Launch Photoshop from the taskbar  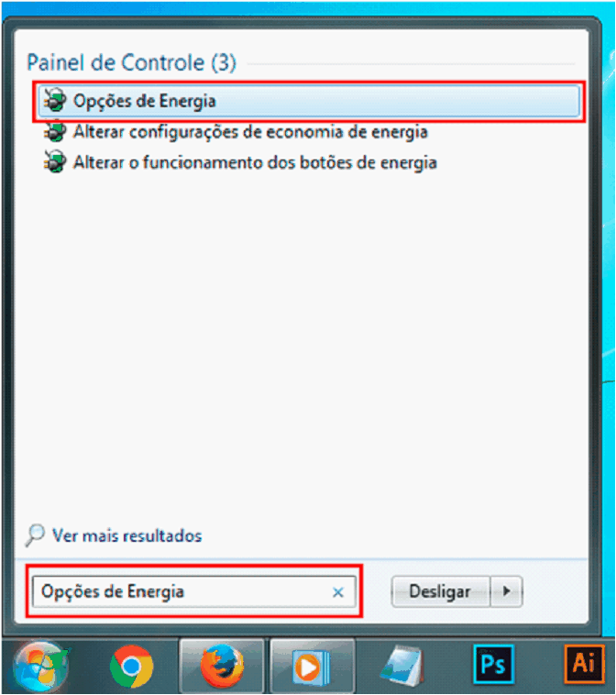coord(493,665)
